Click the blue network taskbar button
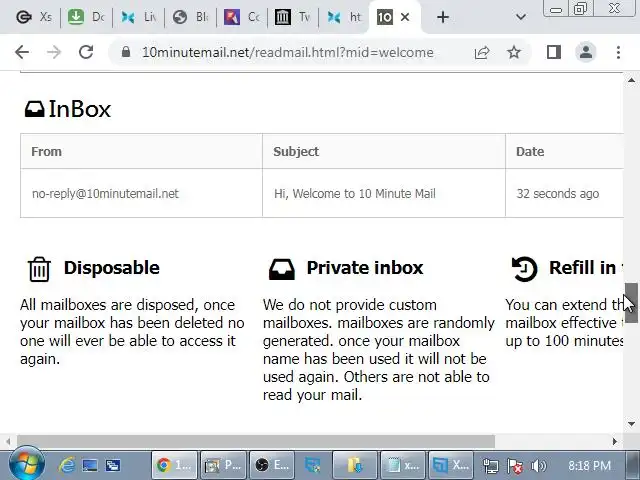Screen dimensions: 640x480 pyautogui.click(x=313, y=465)
